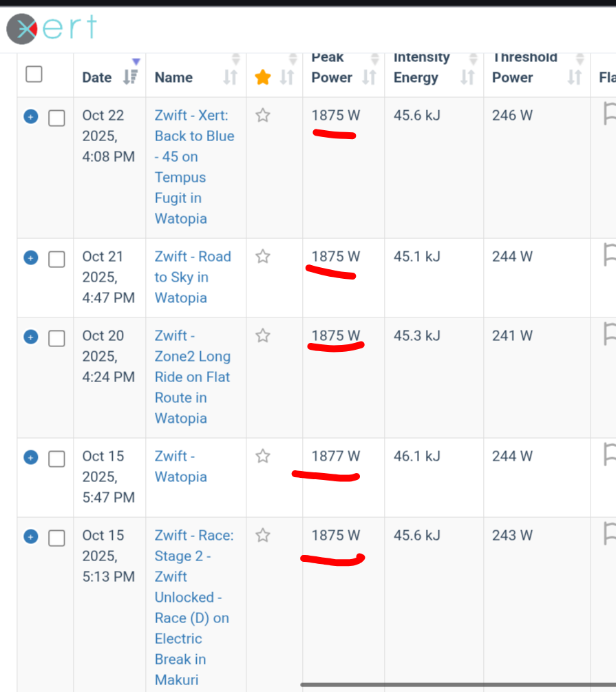Image resolution: width=616 pixels, height=692 pixels.
Task: Star the Back to Blue activity as favorite
Action: tap(262, 116)
